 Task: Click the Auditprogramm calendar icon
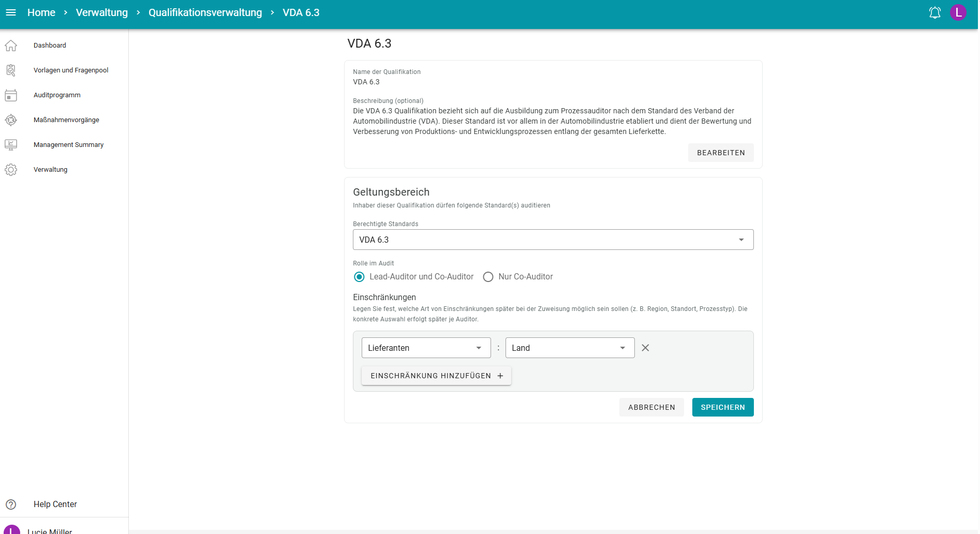coord(11,95)
